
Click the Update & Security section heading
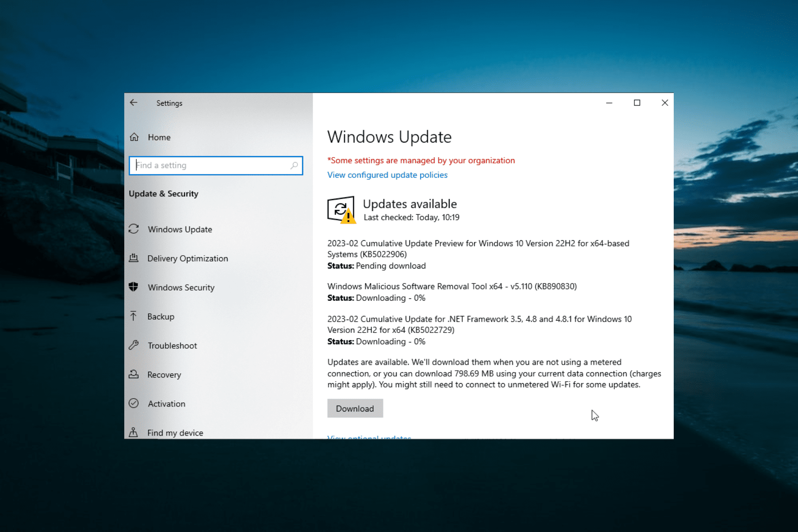pos(164,194)
